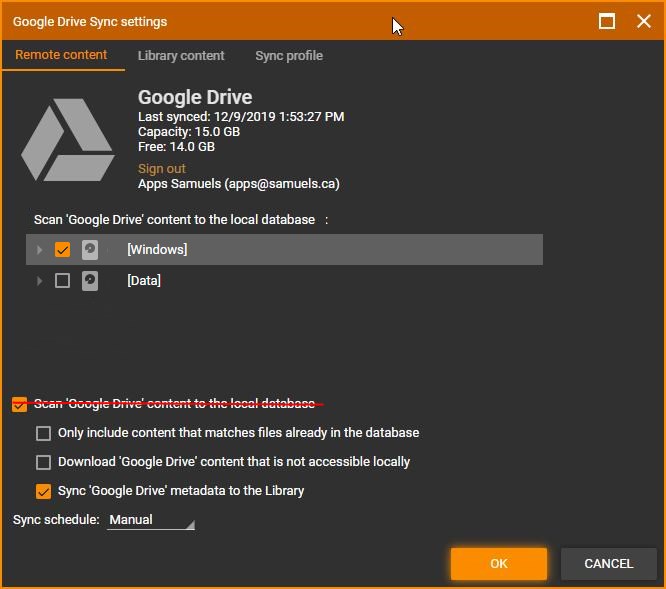Enable Only include content matching database files
Image resolution: width=666 pixels, height=589 pixels.
coord(43,433)
